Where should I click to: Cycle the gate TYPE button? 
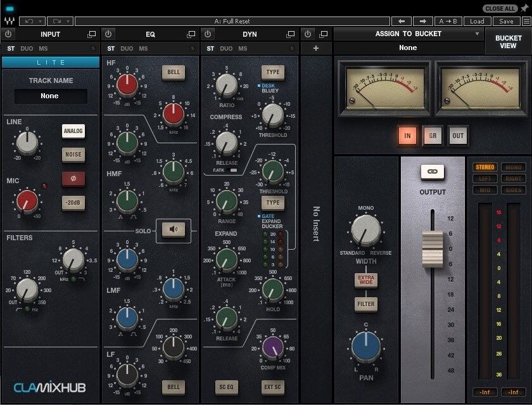(273, 203)
